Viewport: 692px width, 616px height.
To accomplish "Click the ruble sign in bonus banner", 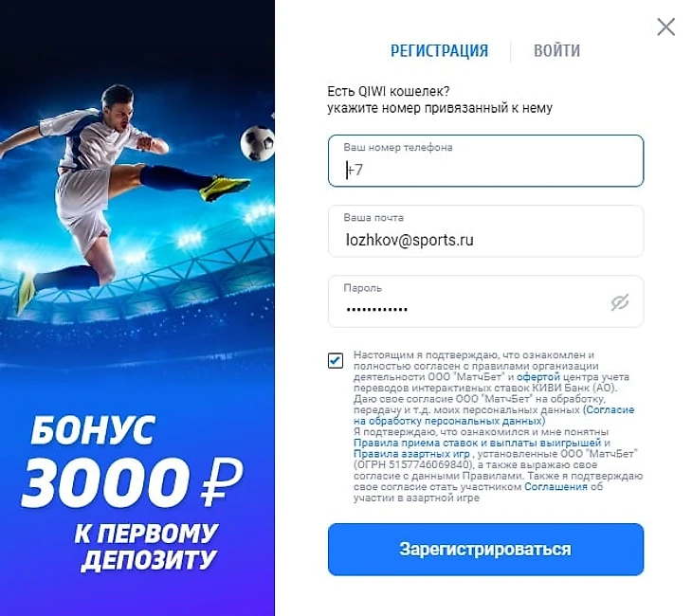I will pos(221,481).
